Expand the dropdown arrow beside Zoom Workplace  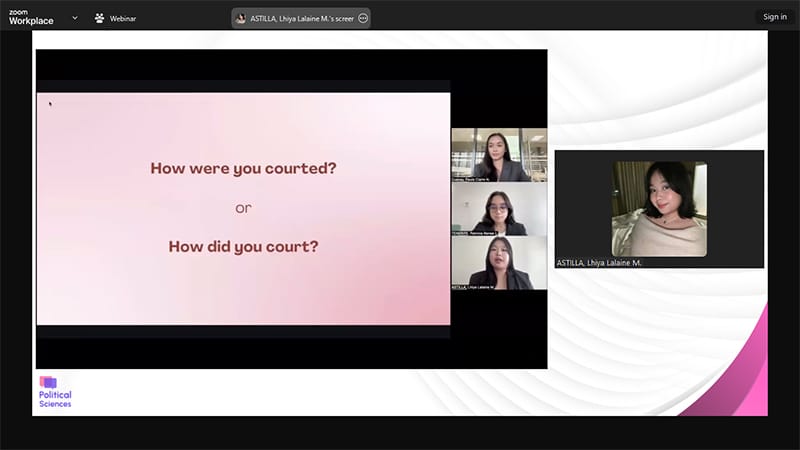(75, 17)
